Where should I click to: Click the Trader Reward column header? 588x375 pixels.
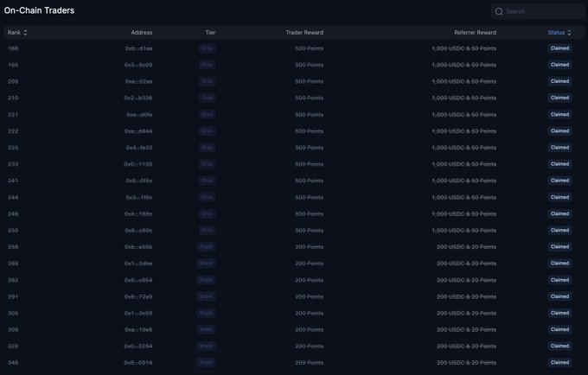(304, 33)
